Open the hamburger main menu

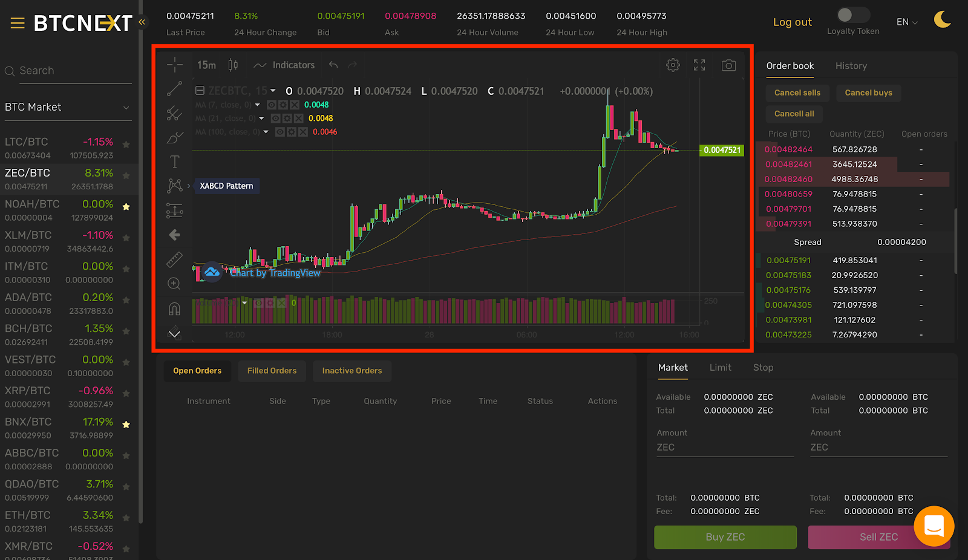click(18, 24)
